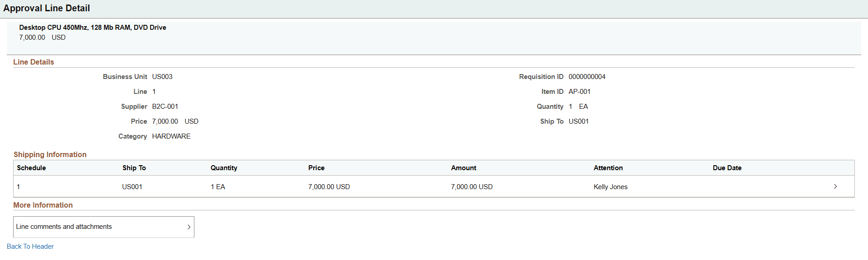The width and height of the screenshot is (868, 260).
Task: Click the Due Date column header
Action: click(727, 168)
